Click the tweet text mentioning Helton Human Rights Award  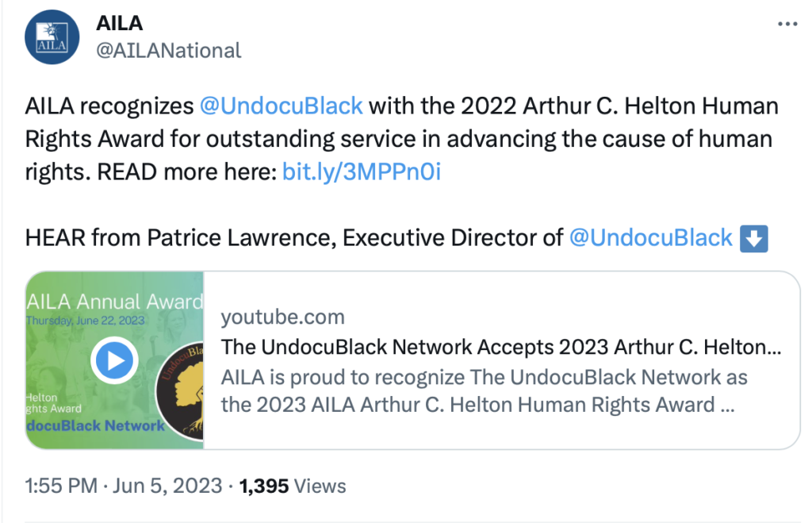pos(401,139)
